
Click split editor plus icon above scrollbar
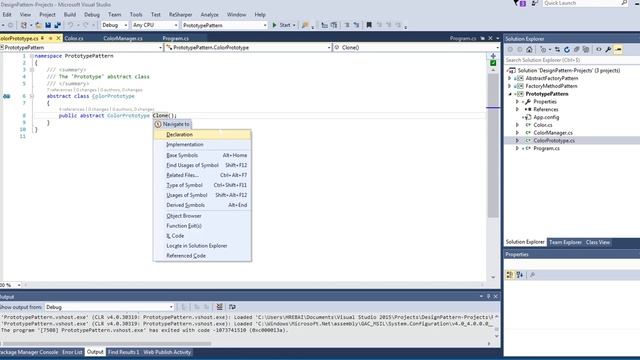point(493,56)
